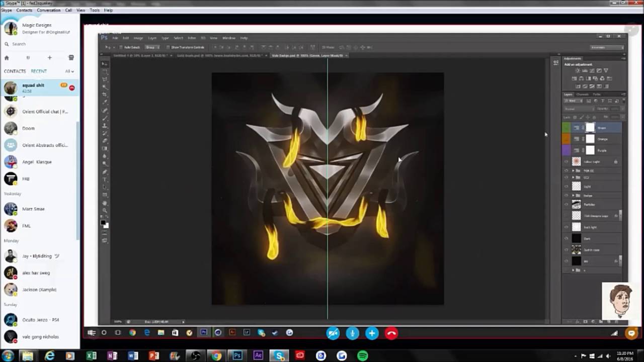Click the add contact plus icon
This screenshot has width=644, height=362.
click(49, 58)
